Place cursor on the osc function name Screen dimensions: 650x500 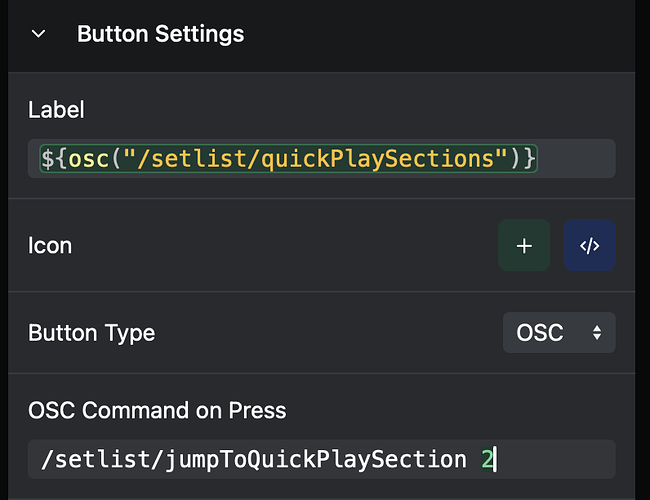(87, 158)
